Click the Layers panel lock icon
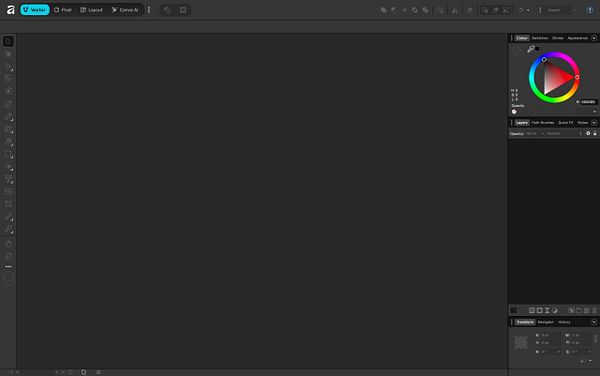The image size is (600, 376). 595,133
